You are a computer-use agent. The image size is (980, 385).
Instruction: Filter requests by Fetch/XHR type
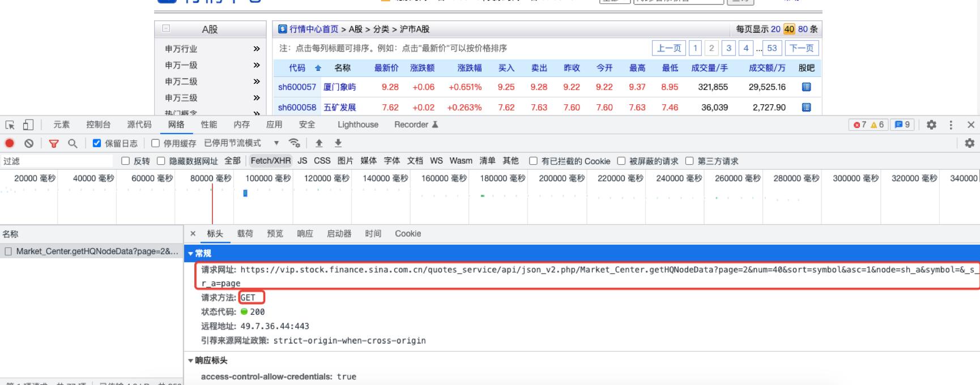click(271, 161)
